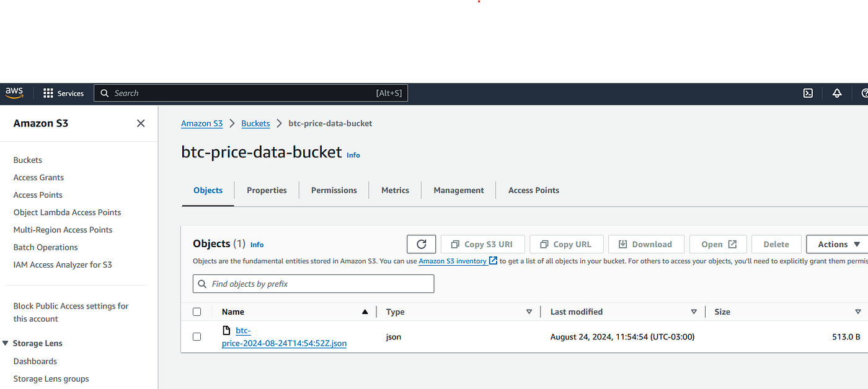868x389 pixels.
Task: Open IAM Access Analyzer for S3
Action: [x=63, y=264]
